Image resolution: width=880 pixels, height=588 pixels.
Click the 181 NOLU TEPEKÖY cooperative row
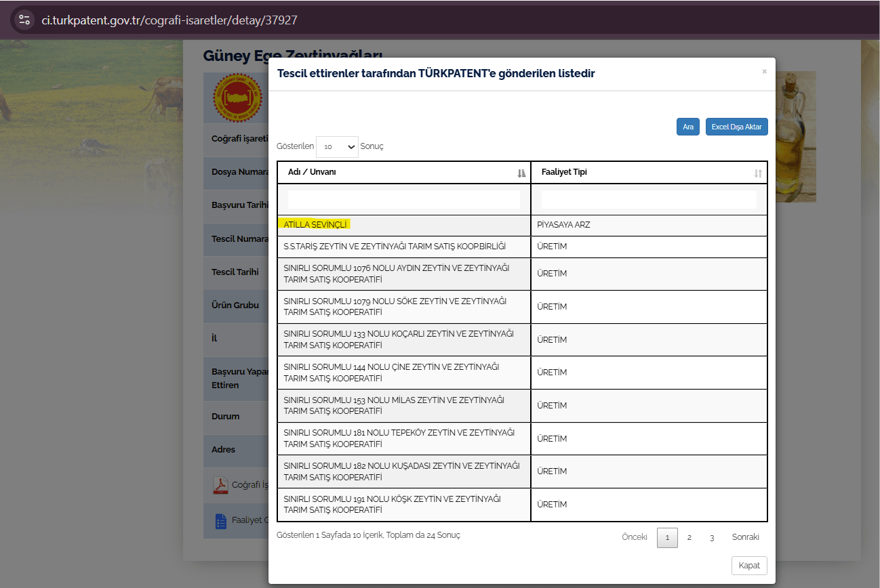522,439
